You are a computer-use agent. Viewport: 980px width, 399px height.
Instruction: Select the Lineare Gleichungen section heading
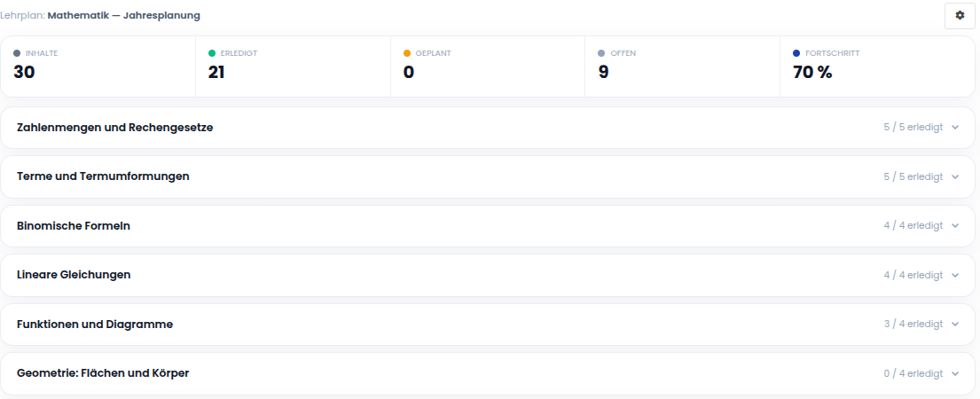74,275
